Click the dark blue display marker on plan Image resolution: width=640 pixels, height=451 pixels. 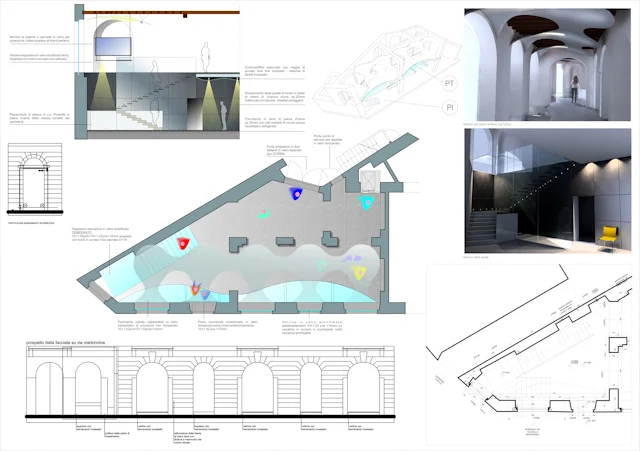pyautogui.click(x=296, y=193)
